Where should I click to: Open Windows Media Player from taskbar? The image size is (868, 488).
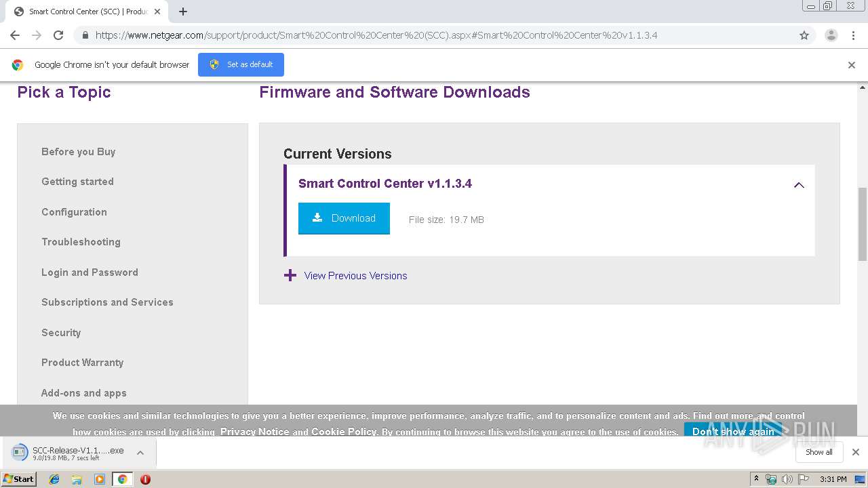(x=100, y=479)
